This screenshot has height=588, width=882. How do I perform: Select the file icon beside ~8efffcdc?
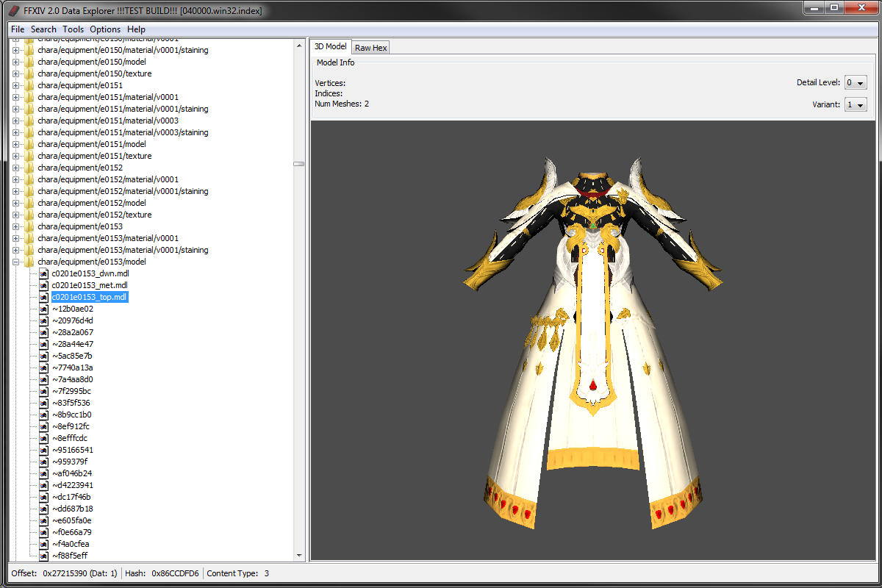(x=43, y=438)
